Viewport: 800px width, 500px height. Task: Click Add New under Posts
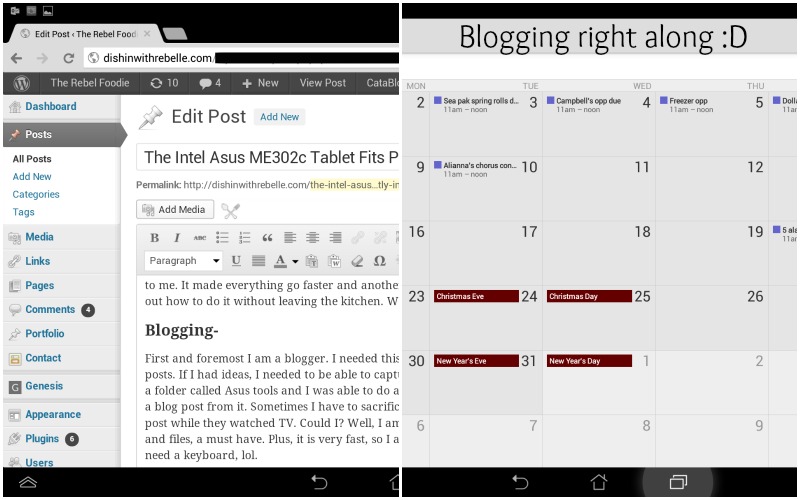tap(32, 177)
